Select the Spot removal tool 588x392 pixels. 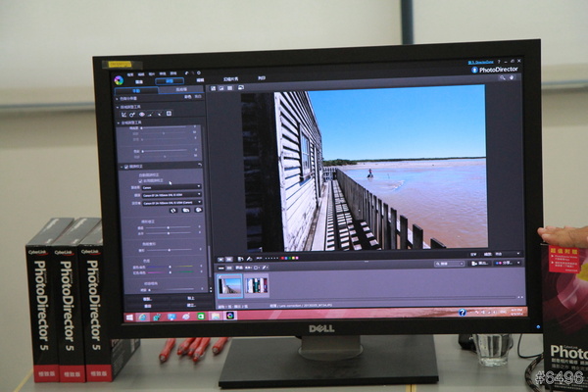click(132, 114)
